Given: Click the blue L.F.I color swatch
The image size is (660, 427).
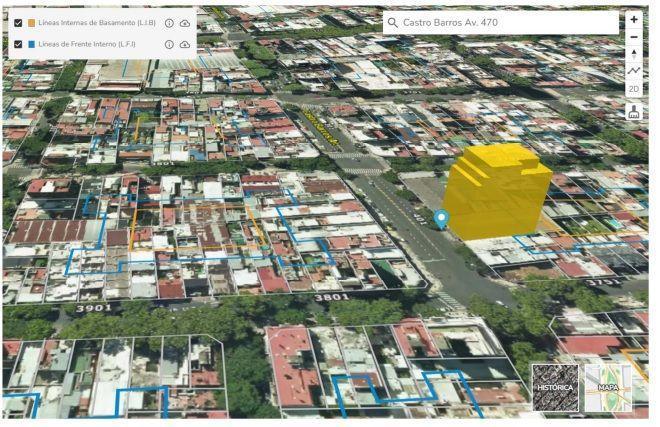Looking at the screenshot, I should point(31,44).
